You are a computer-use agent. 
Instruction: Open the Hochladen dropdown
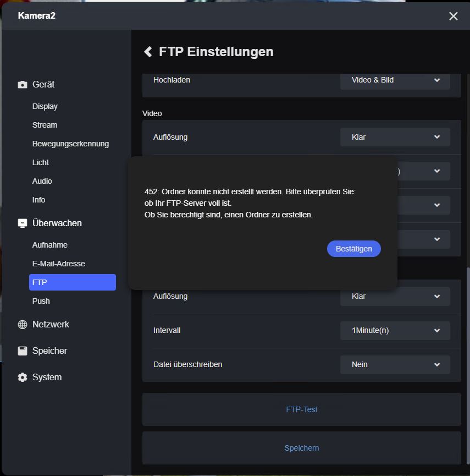395,80
